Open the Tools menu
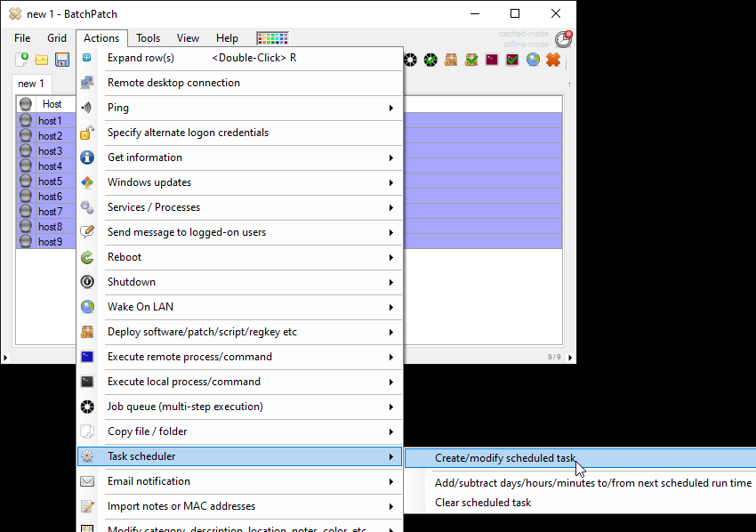Image resolution: width=756 pixels, height=532 pixels. [148, 38]
